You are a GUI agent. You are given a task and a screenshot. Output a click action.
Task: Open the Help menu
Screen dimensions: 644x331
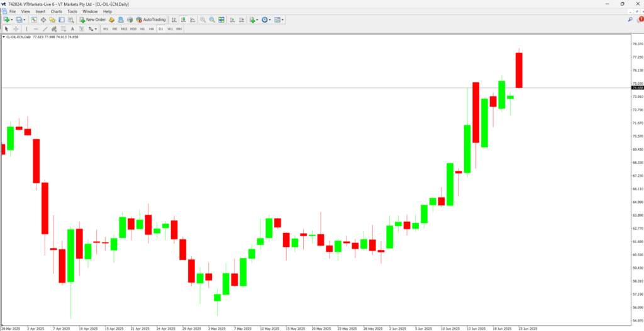[x=108, y=11]
